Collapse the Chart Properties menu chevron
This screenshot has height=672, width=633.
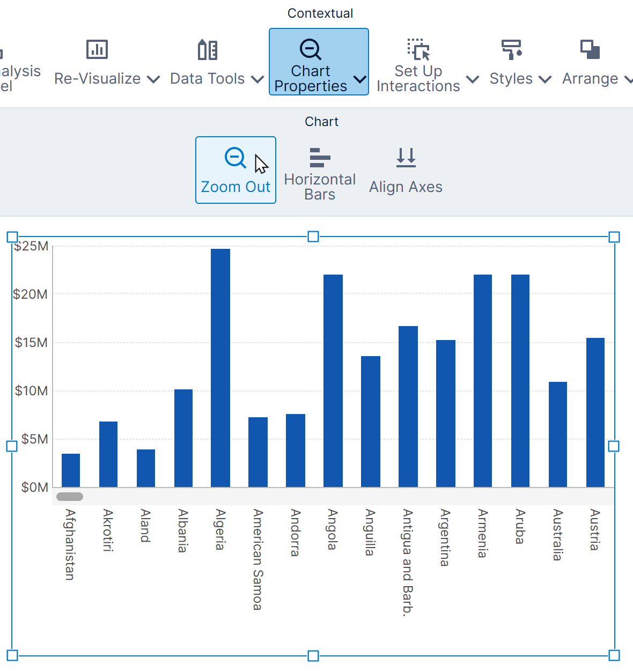point(360,79)
